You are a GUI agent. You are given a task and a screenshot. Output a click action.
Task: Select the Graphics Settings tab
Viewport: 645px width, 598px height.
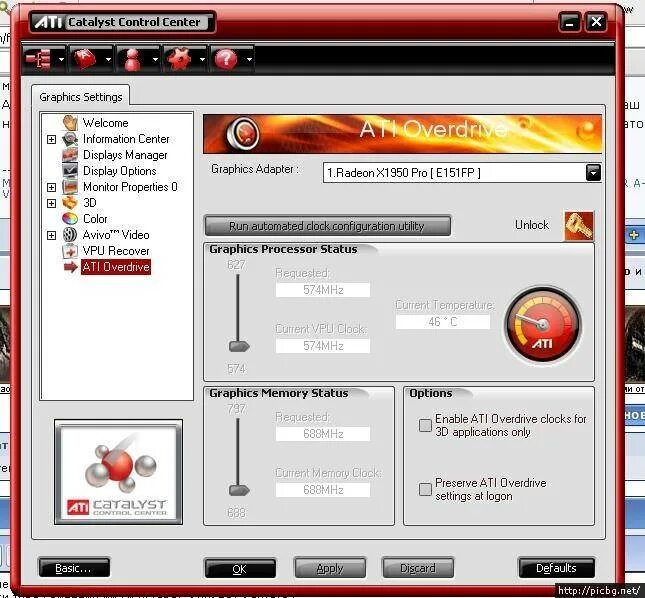[81, 97]
